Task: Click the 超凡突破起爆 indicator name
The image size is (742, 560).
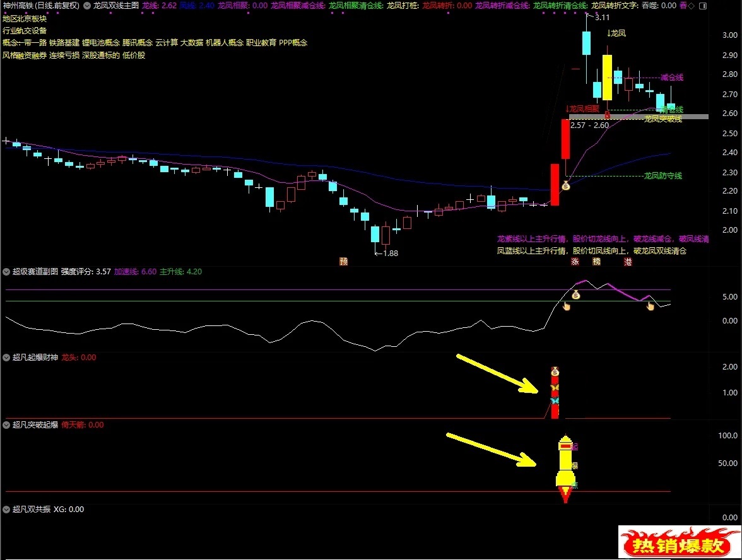Action: pyautogui.click(x=35, y=425)
